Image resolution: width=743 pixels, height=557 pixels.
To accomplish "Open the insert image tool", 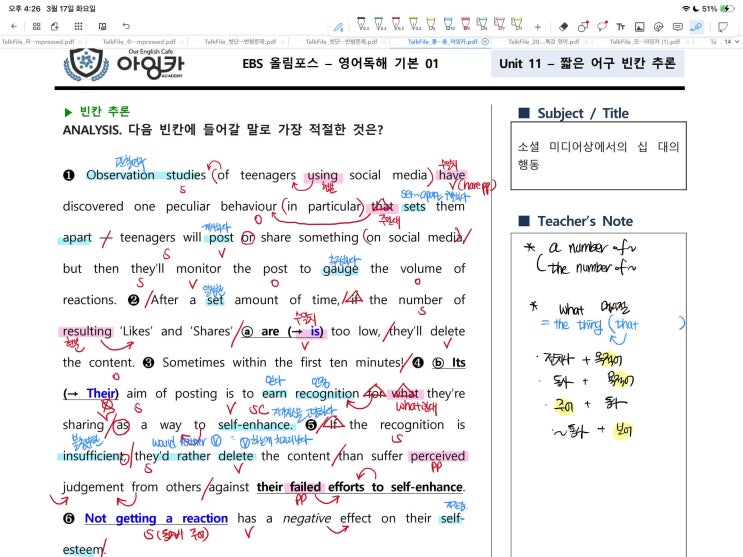I will click(639, 26).
